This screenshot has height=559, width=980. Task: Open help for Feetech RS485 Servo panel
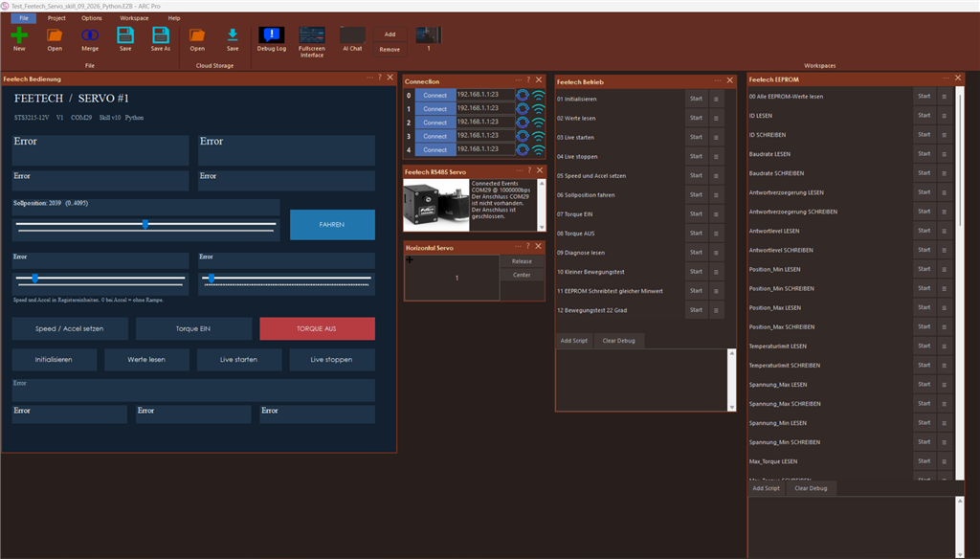(529, 170)
